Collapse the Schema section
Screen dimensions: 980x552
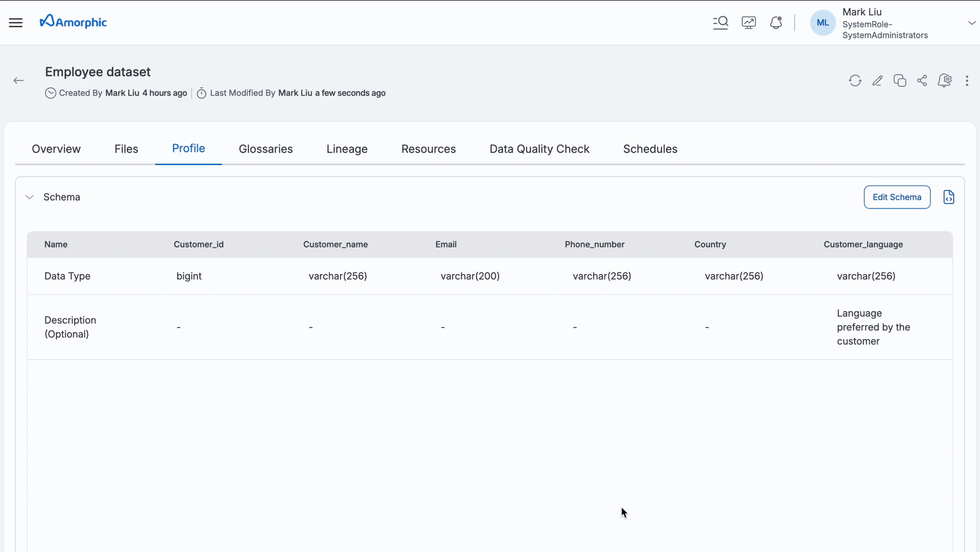pyautogui.click(x=29, y=197)
